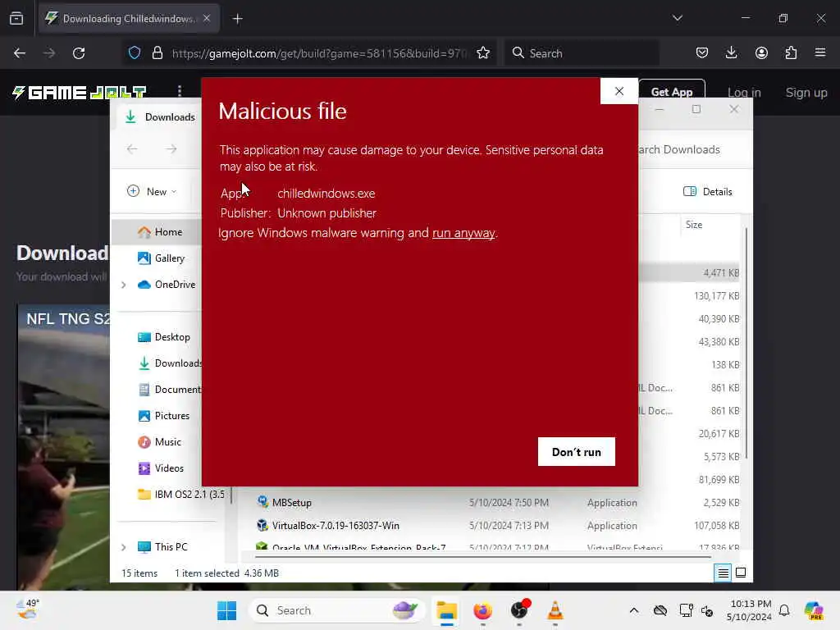Click the Don't run button

pos(577,452)
